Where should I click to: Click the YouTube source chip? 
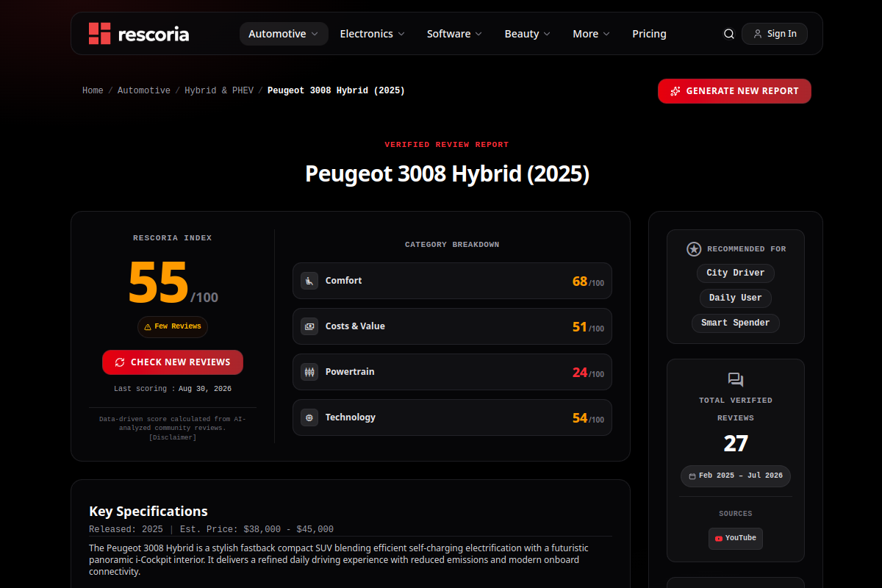click(736, 539)
